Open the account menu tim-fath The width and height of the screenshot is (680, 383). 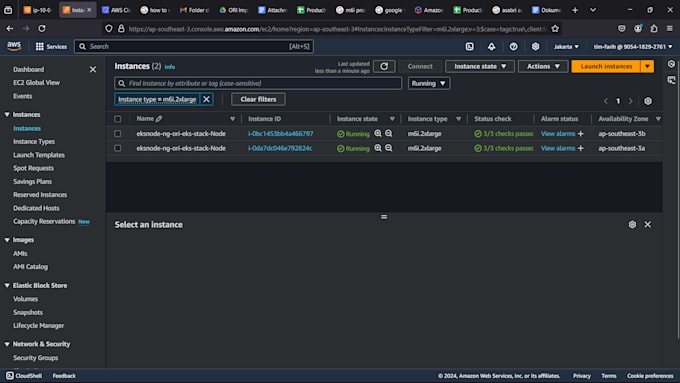pyautogui.click(x=633, y=46)
